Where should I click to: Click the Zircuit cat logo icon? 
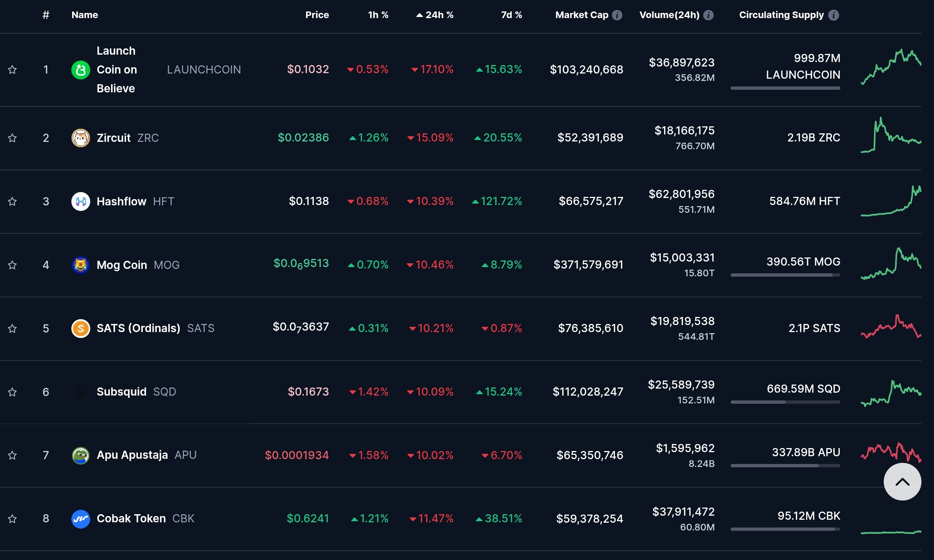pyautogui.click(x=81, y=138)
